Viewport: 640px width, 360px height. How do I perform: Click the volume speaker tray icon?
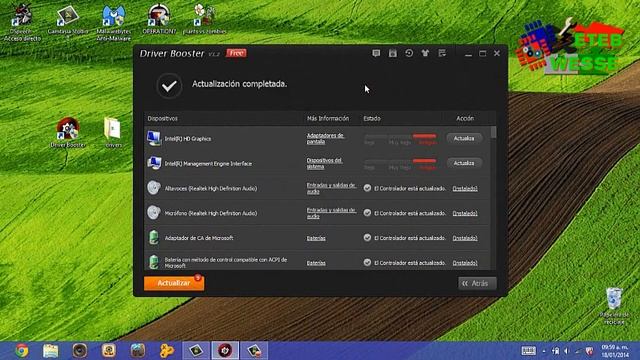(567, 351)
